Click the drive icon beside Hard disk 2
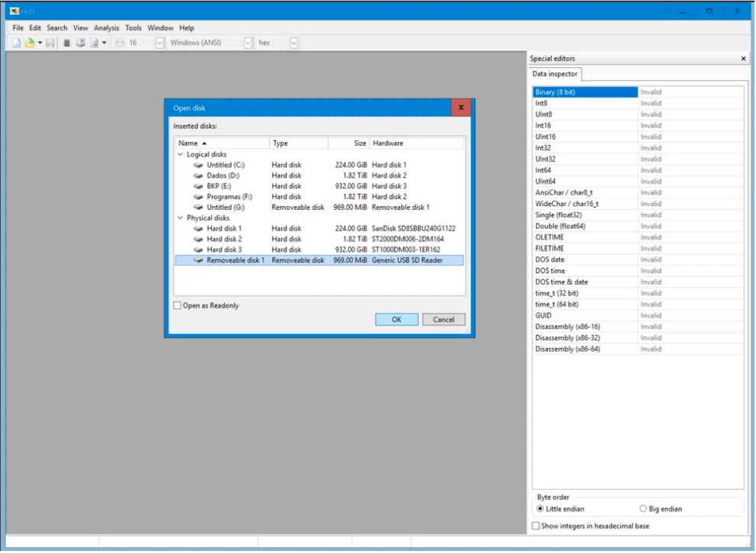This screenshot has height=554, width=756. coord(199,239)
